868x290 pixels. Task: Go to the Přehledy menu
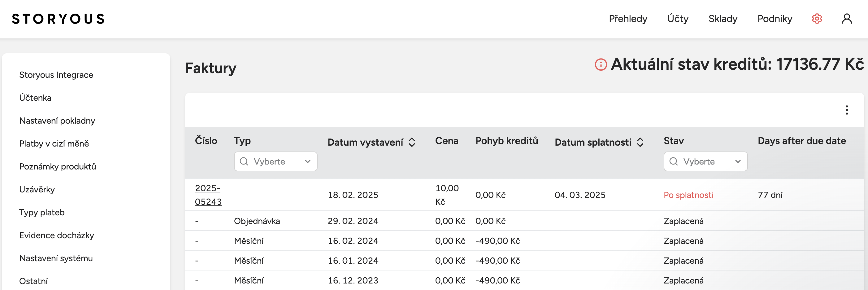tap(628, 19)
